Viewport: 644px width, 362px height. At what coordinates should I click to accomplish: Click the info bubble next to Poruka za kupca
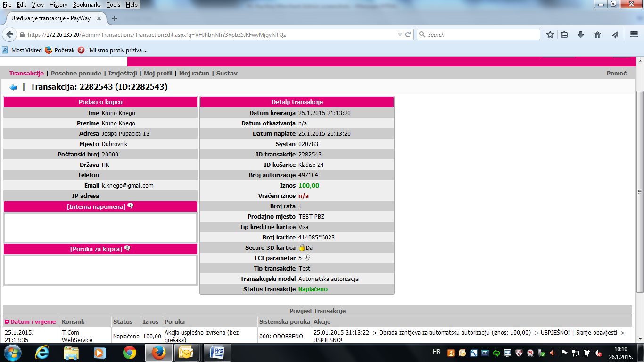127,248
